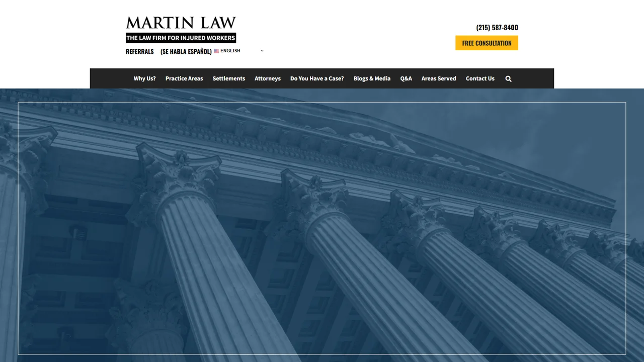Open the Areas Served menu
The image size is (644, 362).
[x=439, y=78]
